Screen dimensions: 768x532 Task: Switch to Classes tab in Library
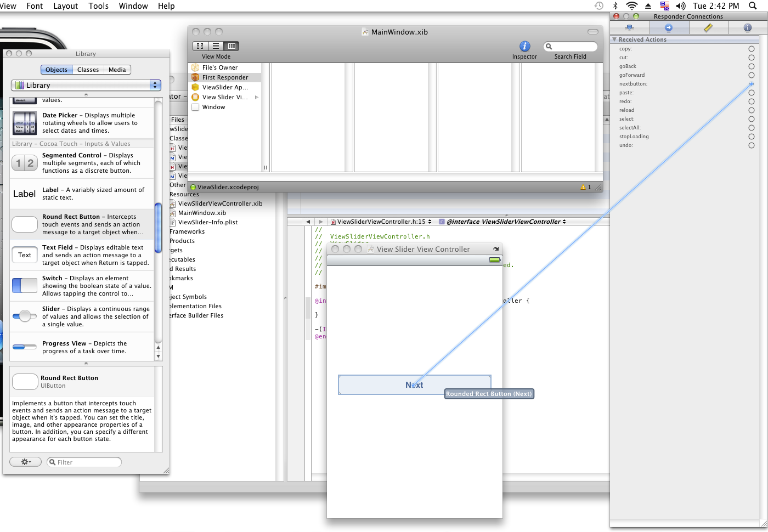88,70
